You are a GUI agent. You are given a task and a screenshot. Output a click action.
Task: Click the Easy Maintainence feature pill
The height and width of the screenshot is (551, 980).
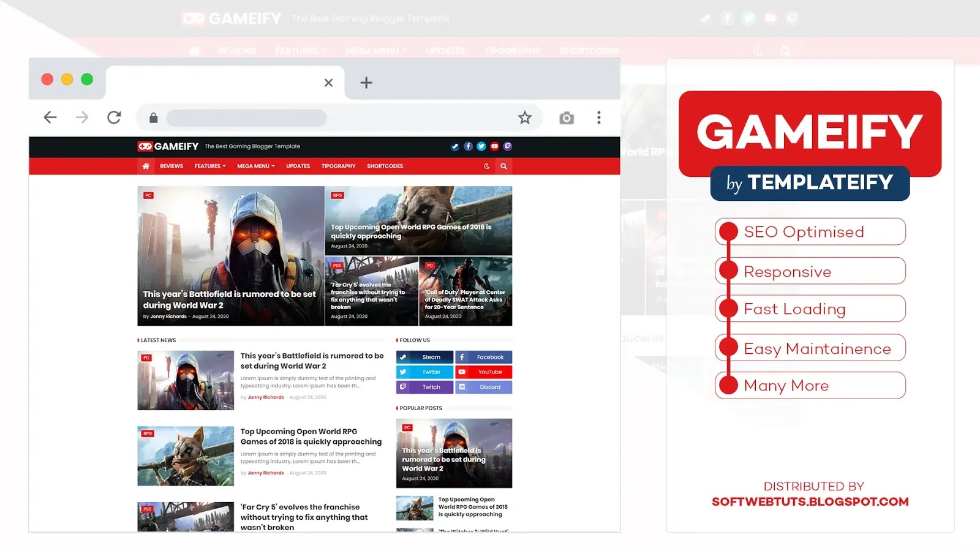pos(810,348)
